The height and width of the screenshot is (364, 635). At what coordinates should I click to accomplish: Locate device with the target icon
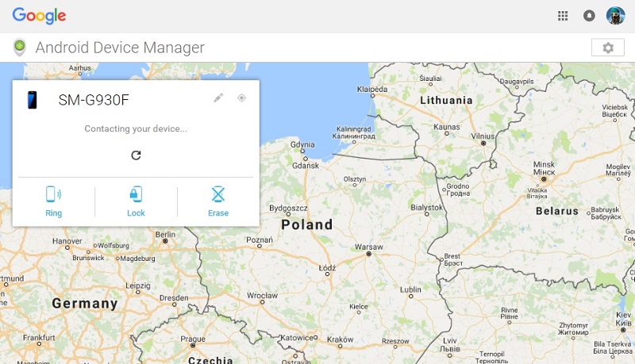coord(242,98)
